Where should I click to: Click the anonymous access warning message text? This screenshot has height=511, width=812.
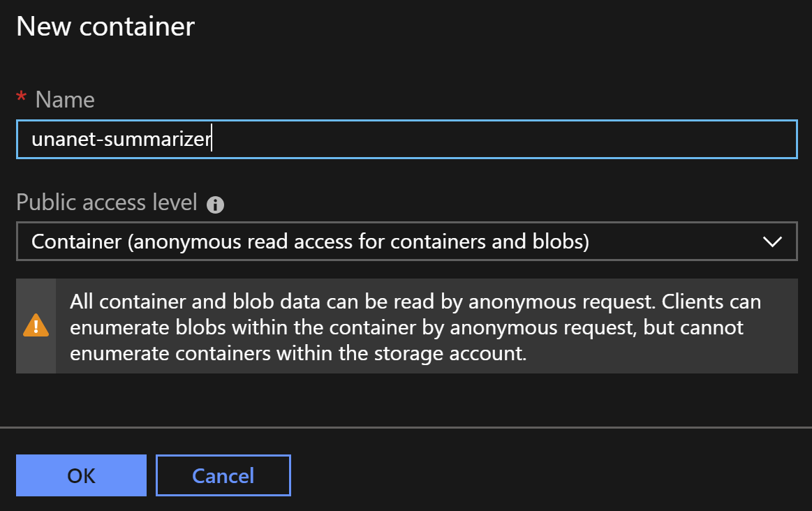(412, 325)
